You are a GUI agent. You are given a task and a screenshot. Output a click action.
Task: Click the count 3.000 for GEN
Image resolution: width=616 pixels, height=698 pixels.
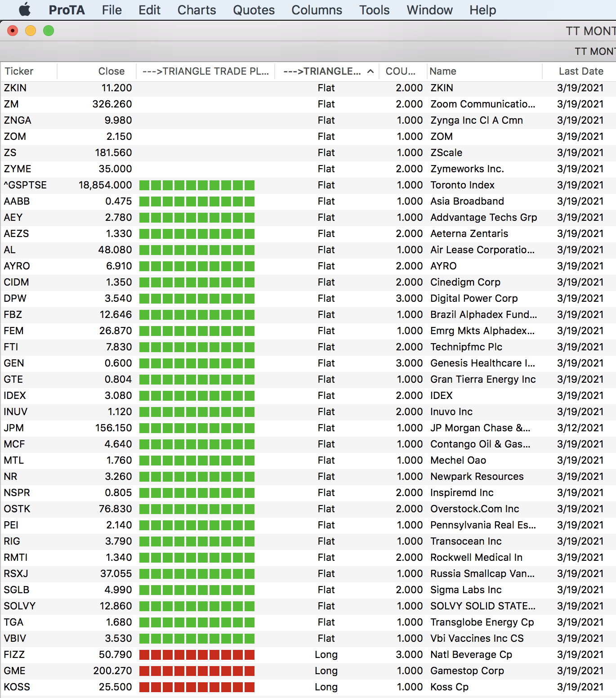pos(409,363)
